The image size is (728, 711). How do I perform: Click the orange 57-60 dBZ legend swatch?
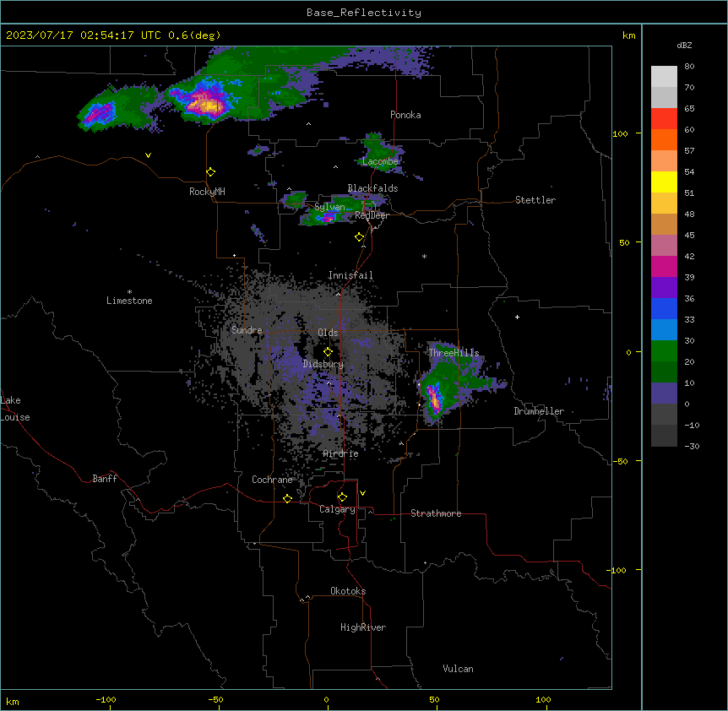tap(664, 139)
